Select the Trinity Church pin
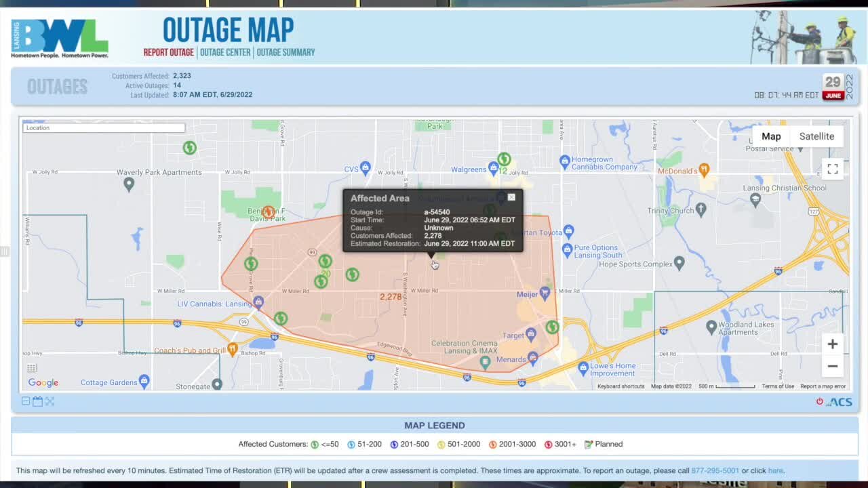The image size is (868, 488). [x=701, y=210]
